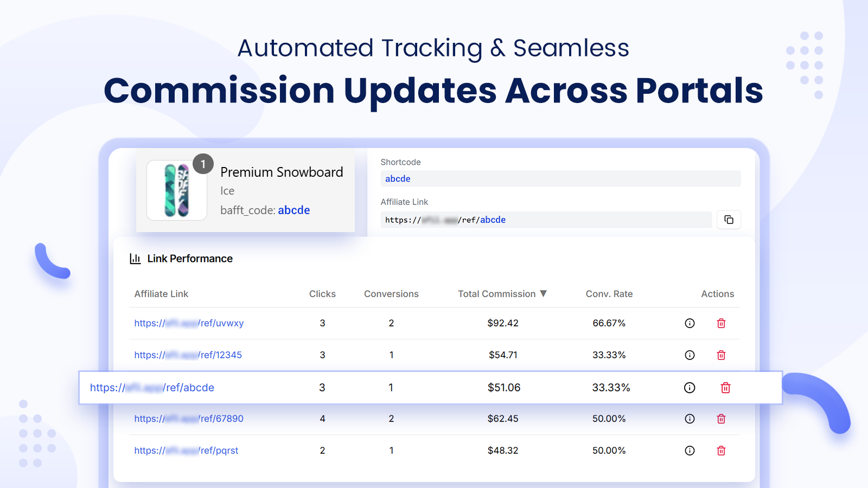868x488 pixels.
Task: Delete the ref/pqrst affiliate link
Action: [721, 451]
